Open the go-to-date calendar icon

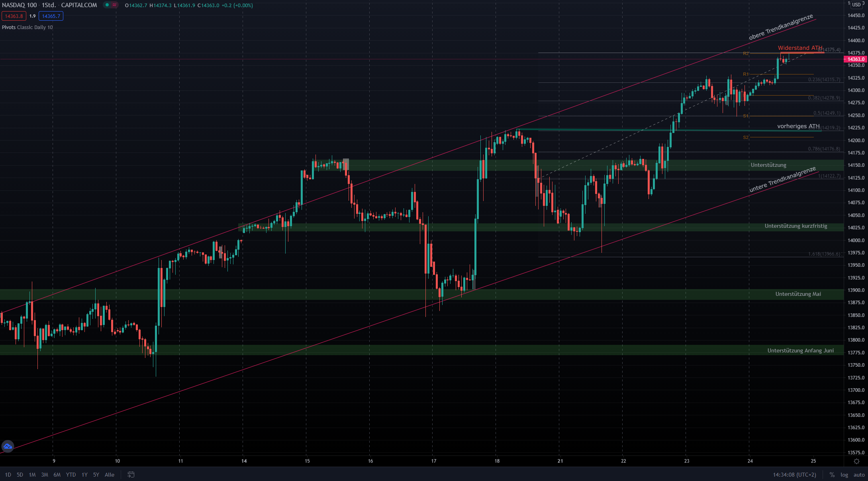[131, 475]
